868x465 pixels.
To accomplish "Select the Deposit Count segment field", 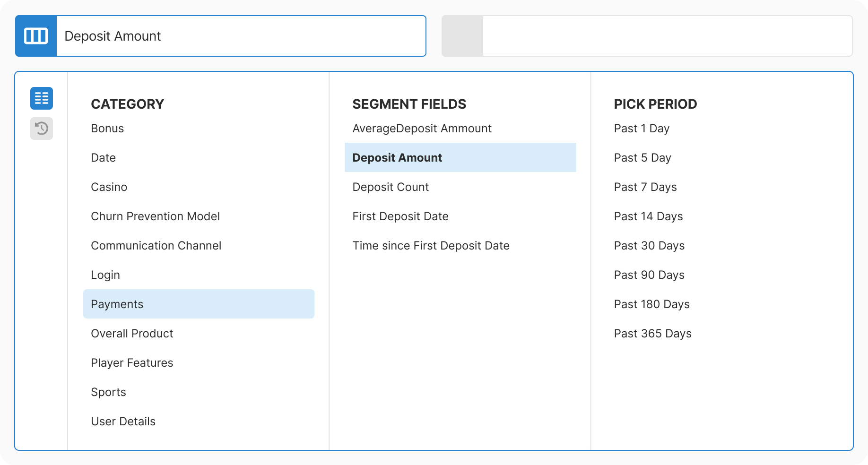I will click(x=390, y=187).
